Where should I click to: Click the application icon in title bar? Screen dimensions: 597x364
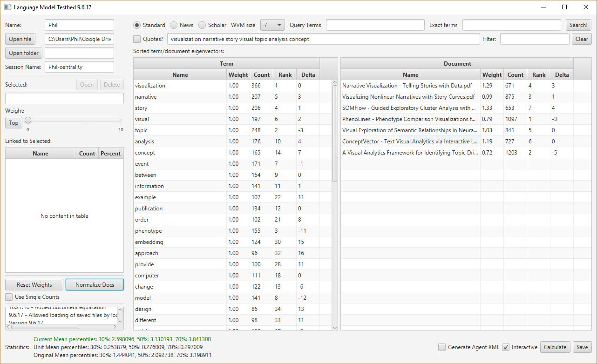[x=7, y=7]
